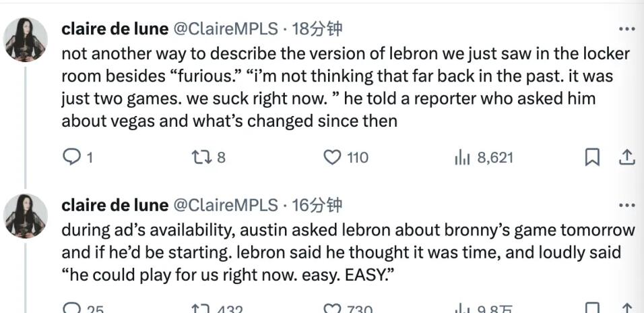Viewport: 644px width, 313px height.
Task: Retweet the second tweet with 432 reposts
Action: tap(201, 308)
